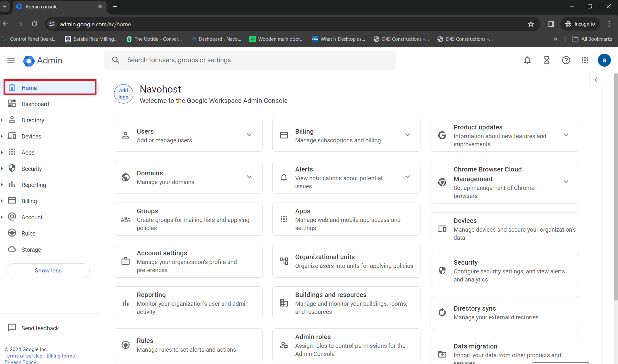Open the Groups card title
The image size is (618, 364).
pos(147,211)
